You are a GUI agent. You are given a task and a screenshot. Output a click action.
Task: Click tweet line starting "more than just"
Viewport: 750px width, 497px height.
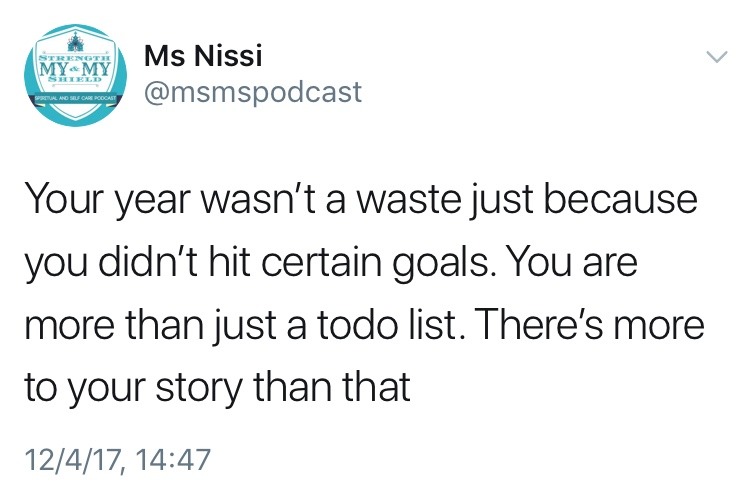click(x=363, y=327)
